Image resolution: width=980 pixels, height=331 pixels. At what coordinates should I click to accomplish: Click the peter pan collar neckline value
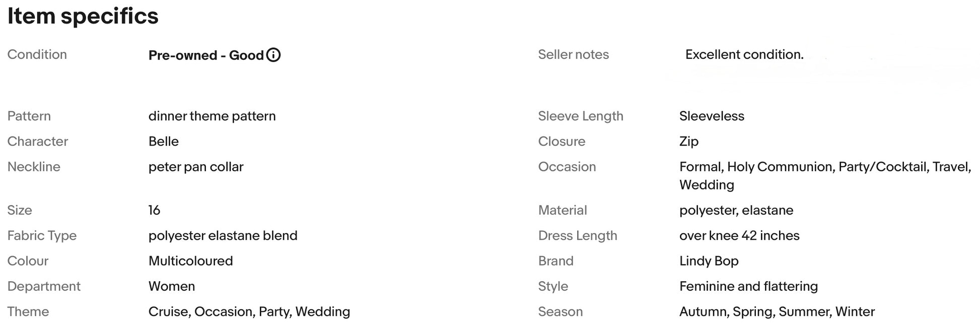(x=196, y=167)
